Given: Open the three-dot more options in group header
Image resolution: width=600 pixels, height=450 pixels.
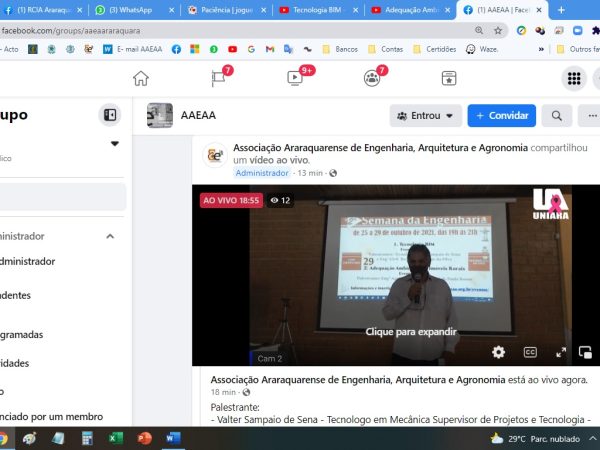Looking at the screenshot, I should (592, 116).
